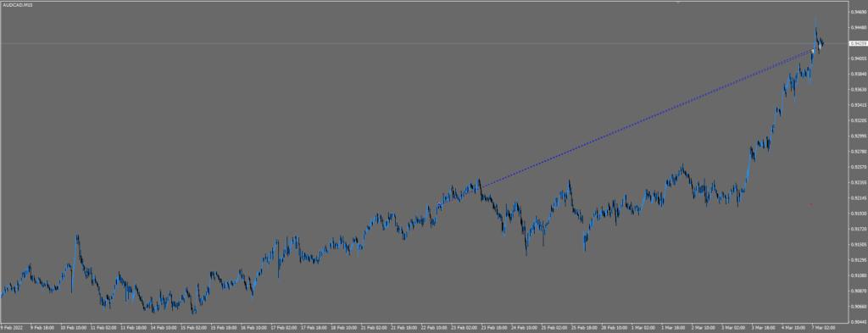Screen dimensions: 868x333
Task: Click the 25 Feb 02:00 time label
Action: 554,327
